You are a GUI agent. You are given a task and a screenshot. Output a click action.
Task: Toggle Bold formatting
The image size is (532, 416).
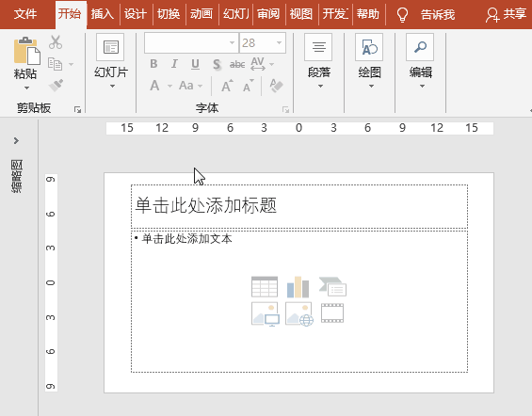153,64
